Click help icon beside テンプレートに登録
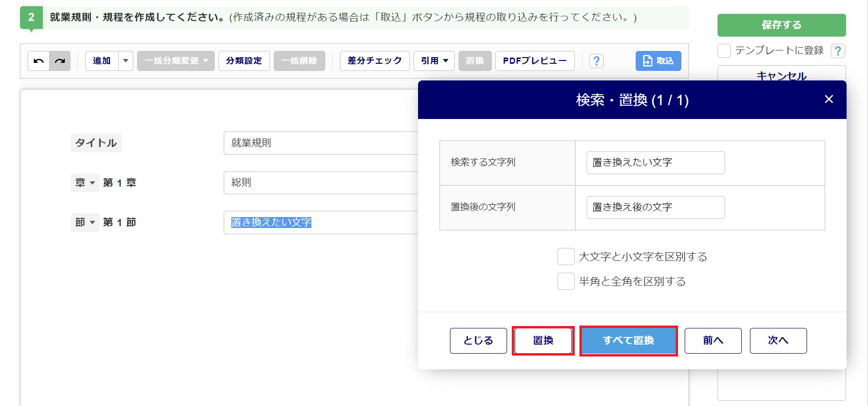Screen dimensions: 868x406 pyautogui.click(x=838, y=50)
